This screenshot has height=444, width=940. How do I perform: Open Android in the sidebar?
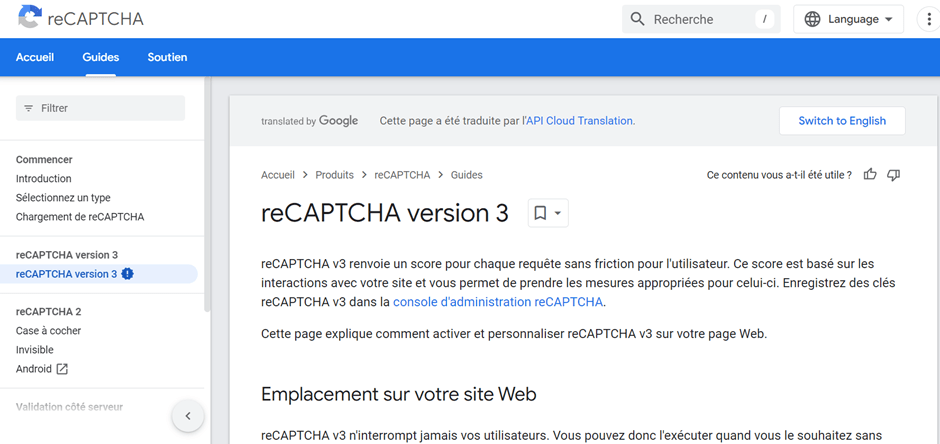[34, 369]
